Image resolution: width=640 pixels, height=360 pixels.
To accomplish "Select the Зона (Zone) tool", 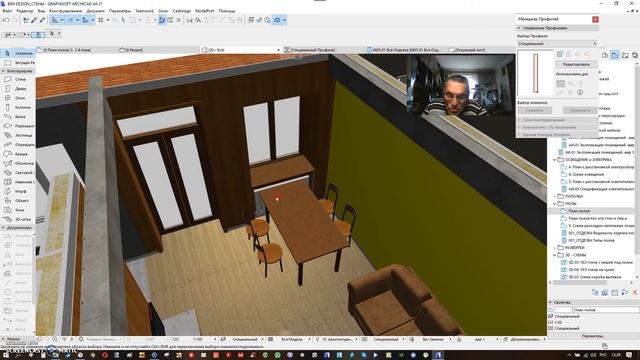I will point(18,210).
